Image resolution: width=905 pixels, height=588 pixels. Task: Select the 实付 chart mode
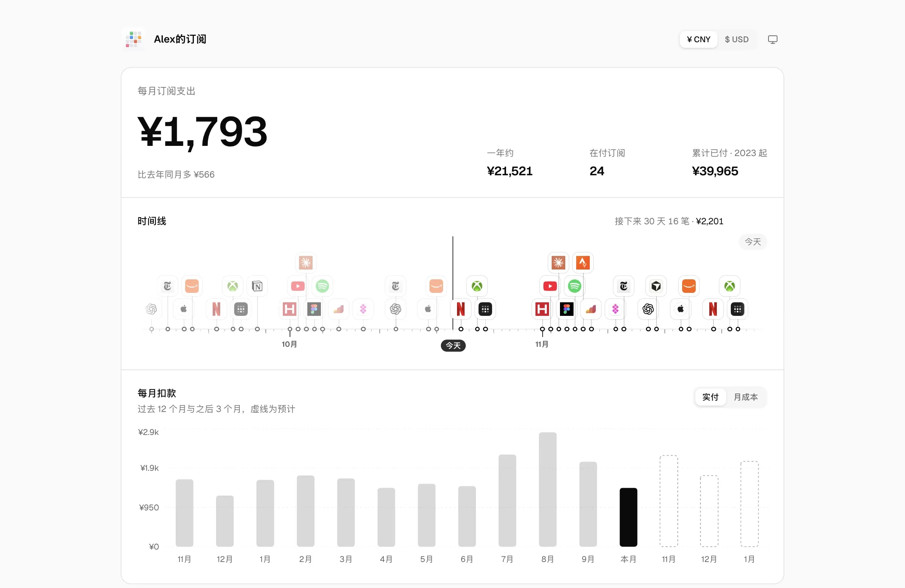click(x=710, y=397)
